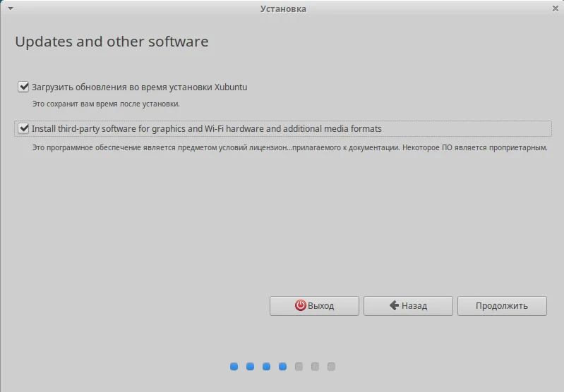Click Продолжить to continue installation
564x392 pixels.
point(502,306)
